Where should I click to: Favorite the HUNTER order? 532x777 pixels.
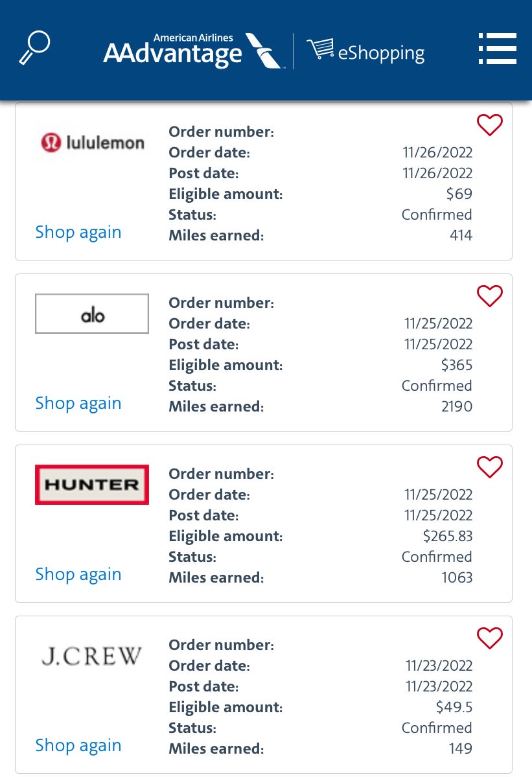click(x=490, y=467)
